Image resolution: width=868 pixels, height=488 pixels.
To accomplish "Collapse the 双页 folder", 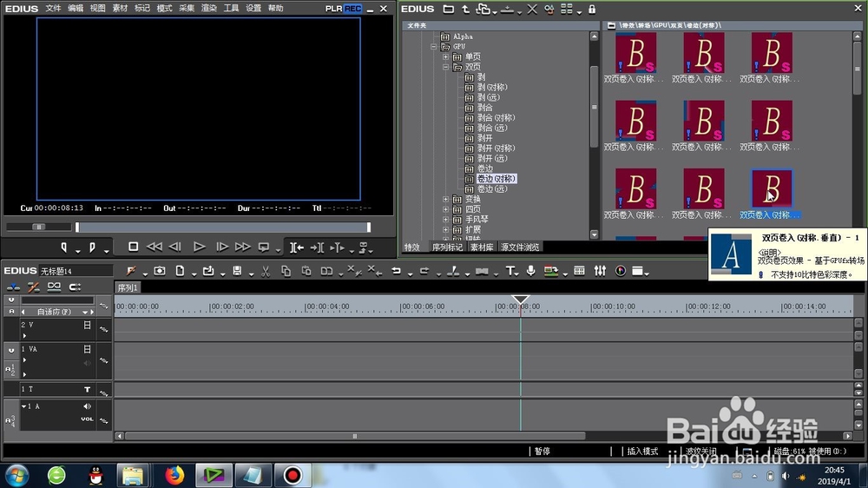I will [x=445, y=67].
